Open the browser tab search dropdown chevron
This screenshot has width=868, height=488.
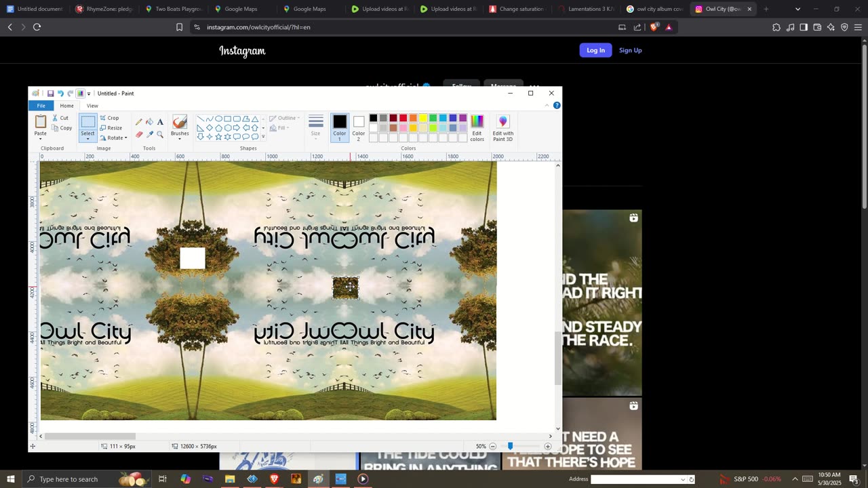[x=797, y=9]
